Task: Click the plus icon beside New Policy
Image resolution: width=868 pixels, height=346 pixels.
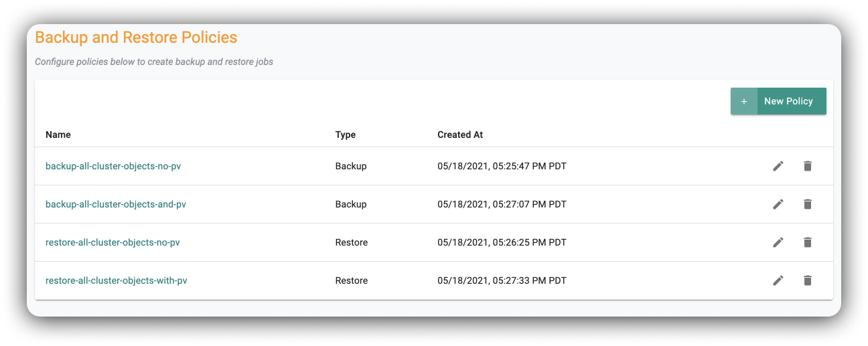Action: [x=744, y=101]
